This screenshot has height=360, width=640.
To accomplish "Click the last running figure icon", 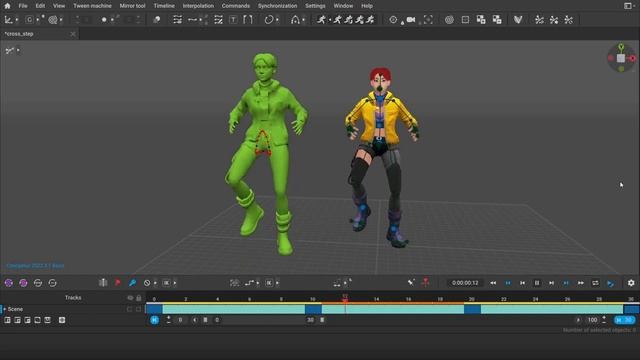I will [x=370, y=20].
